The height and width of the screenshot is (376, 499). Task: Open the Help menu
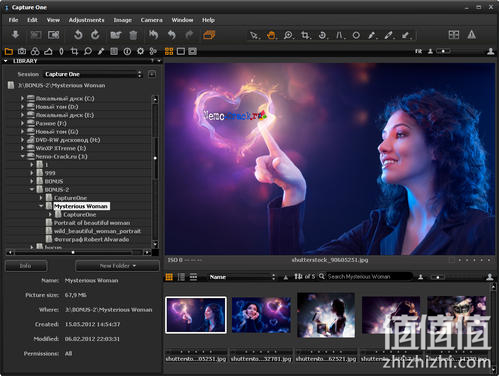tap(208, 20)
